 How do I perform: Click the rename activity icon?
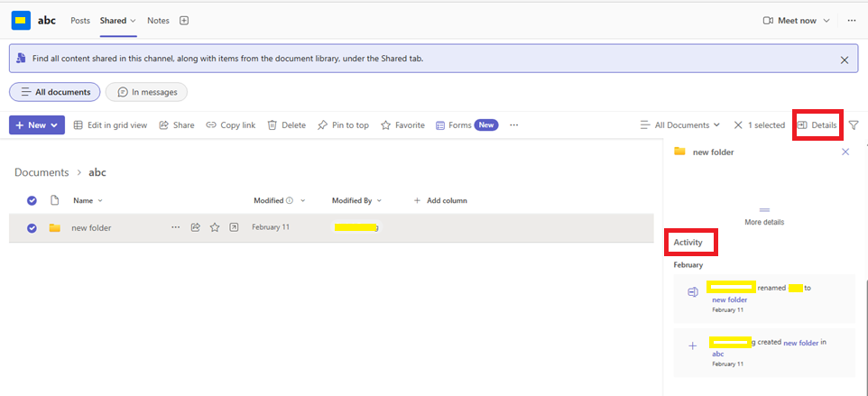click(693, 292)
